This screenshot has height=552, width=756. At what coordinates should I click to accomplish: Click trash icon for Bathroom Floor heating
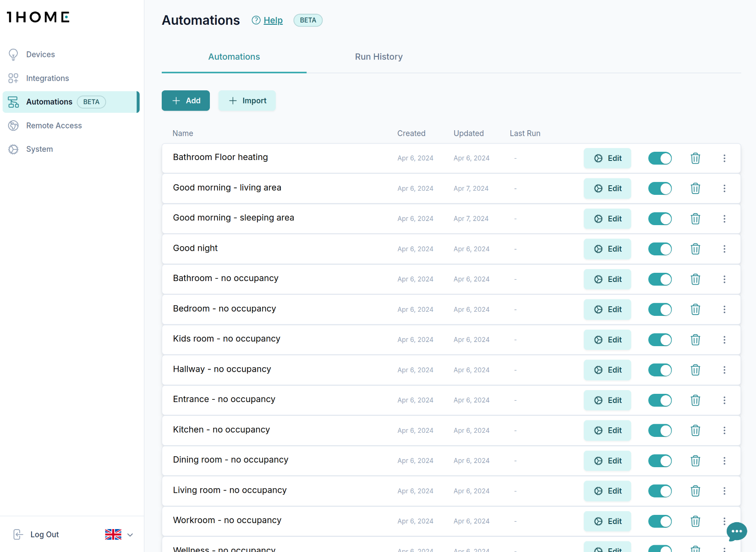point(695,158)
